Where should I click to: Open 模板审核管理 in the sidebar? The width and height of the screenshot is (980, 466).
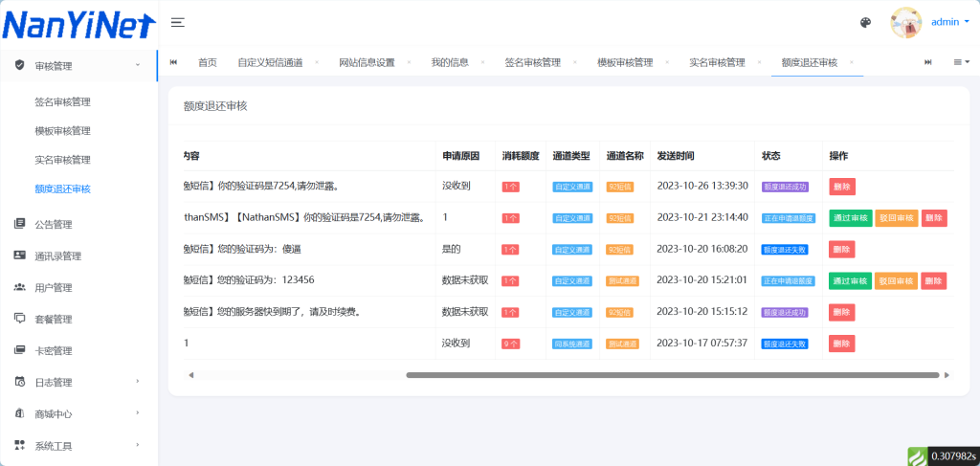click(62, 130)
